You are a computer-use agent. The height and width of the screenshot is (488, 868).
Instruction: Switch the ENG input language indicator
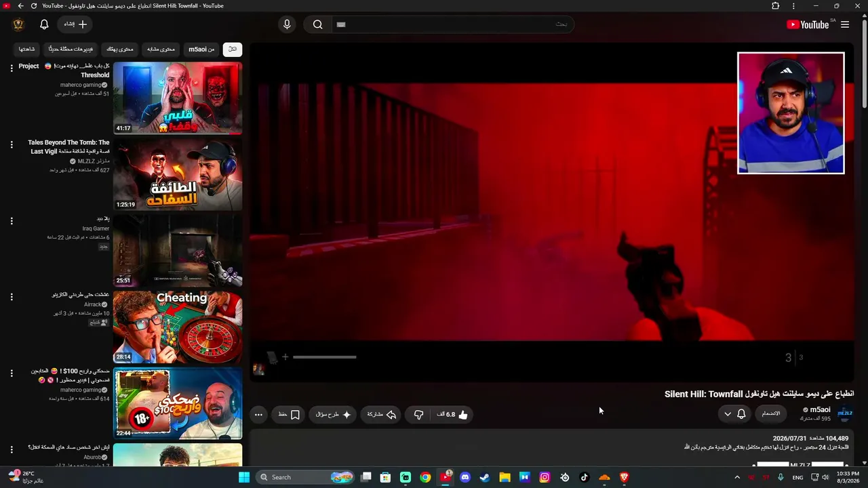[x=797, y=477]
